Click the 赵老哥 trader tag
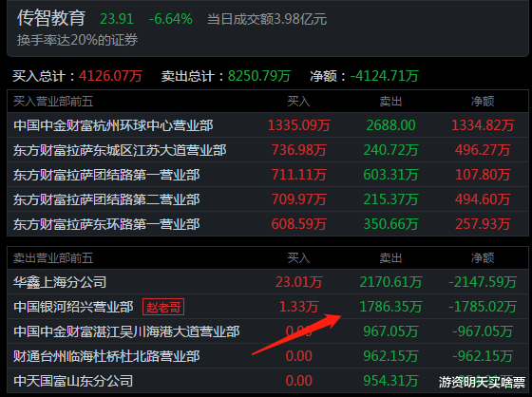The width and height of the screenshot is (532, 397). (163, 307)
